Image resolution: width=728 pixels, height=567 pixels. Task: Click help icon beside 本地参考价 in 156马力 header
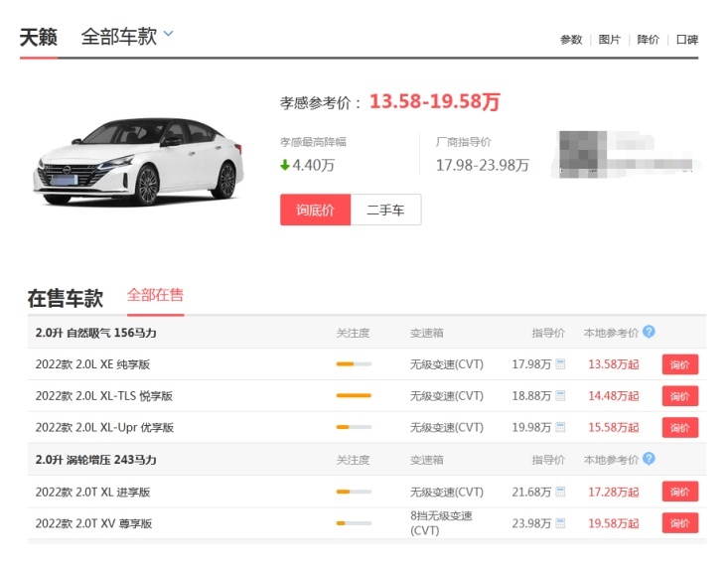(x=650, y=332)
